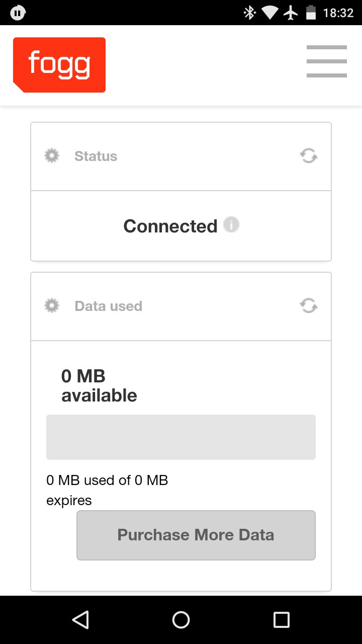Tap the Android back button
Screen dimensions: 362x644
[x=80, y=620]
